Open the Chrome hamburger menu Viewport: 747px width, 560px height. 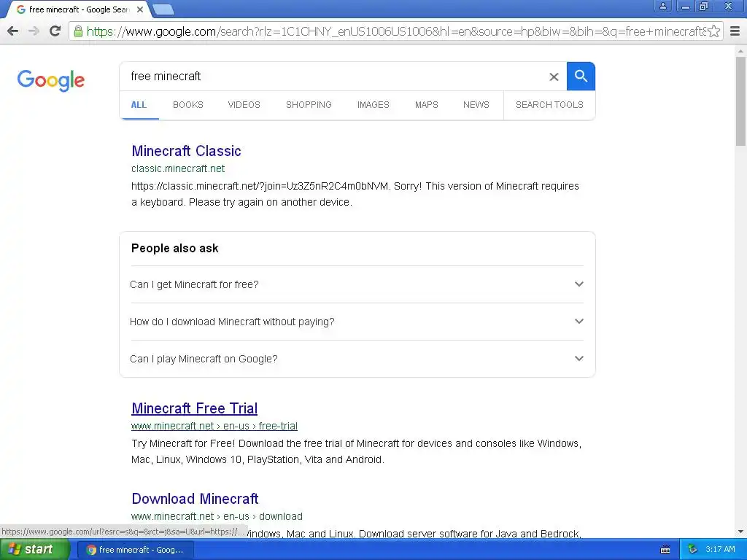(x=735, y=31)
